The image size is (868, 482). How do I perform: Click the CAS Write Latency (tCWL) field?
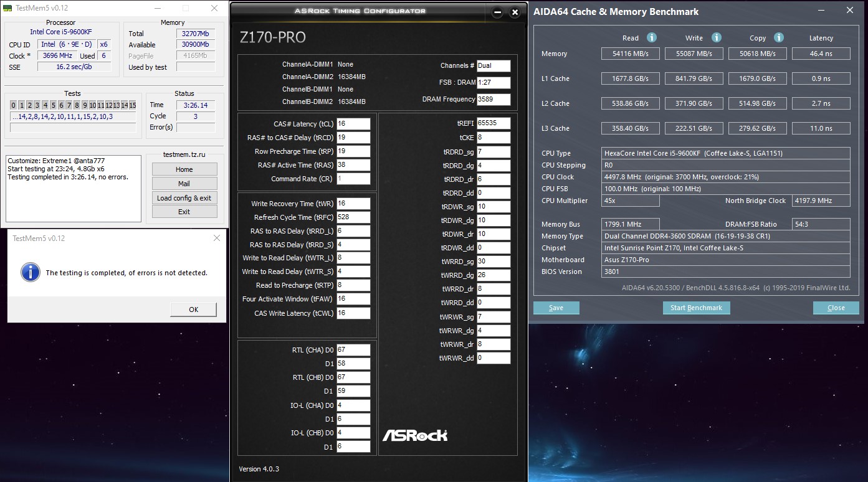tap(353, 313)
